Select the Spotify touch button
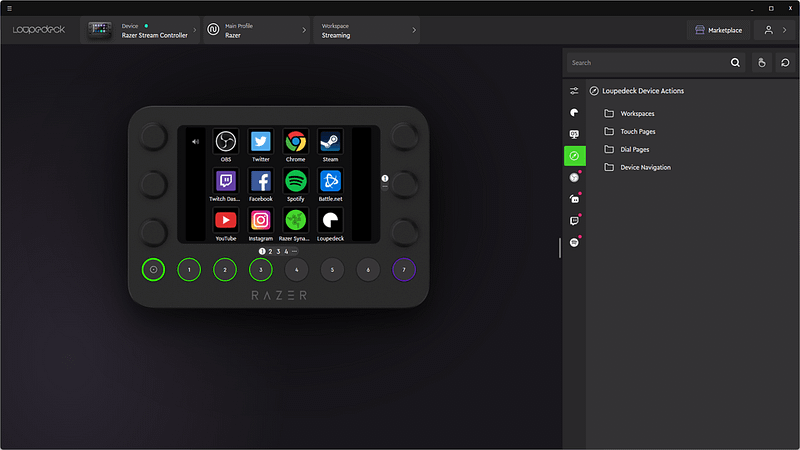 pyautogui.click(x=295, y=181)
